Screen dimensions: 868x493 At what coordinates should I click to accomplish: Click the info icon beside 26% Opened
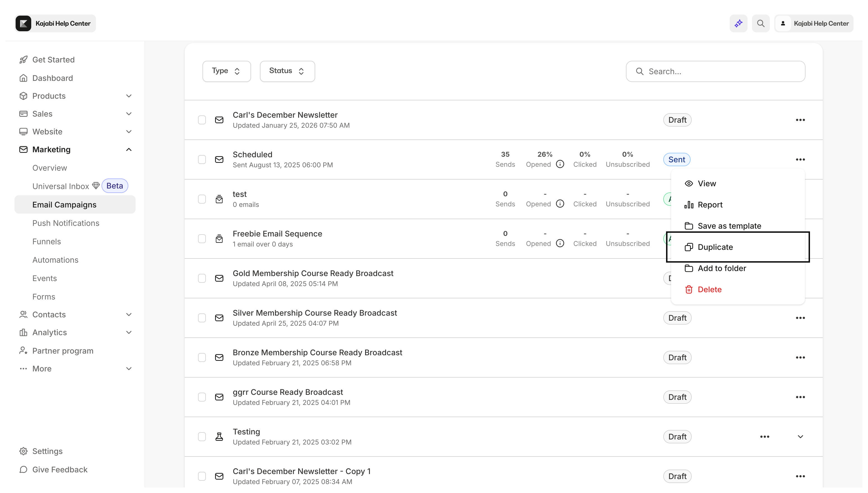click(560, 164)
